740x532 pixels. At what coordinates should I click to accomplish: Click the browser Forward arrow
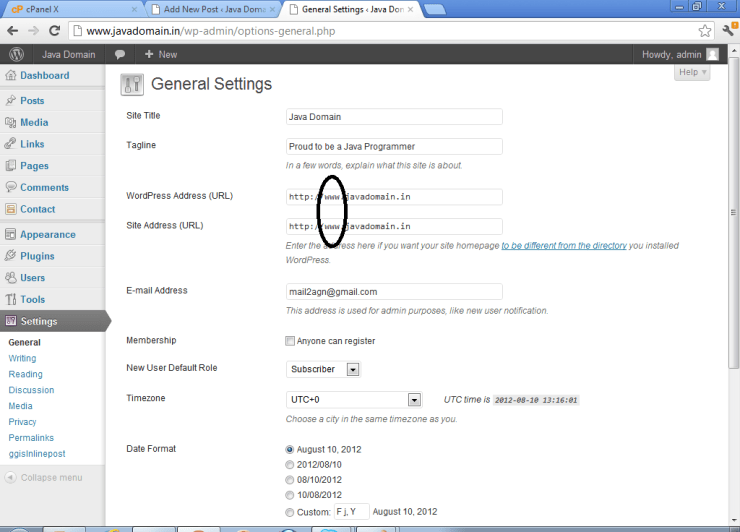pyautogui.click(x=34, y=31)
